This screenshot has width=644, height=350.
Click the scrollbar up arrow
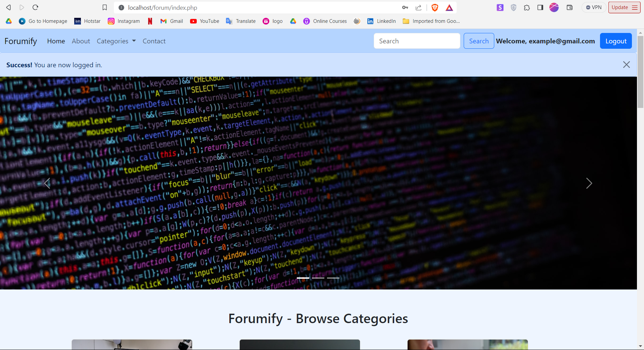tap(641, 33)
